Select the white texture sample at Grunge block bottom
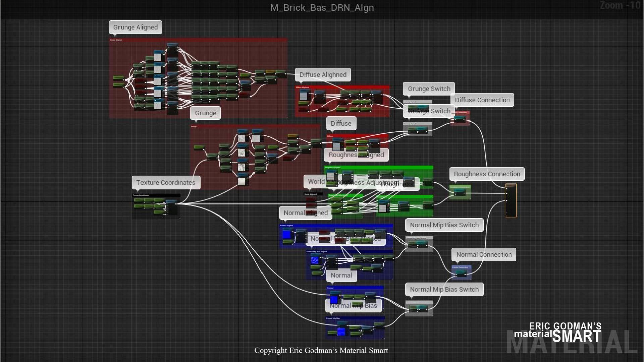 (242, 181)
